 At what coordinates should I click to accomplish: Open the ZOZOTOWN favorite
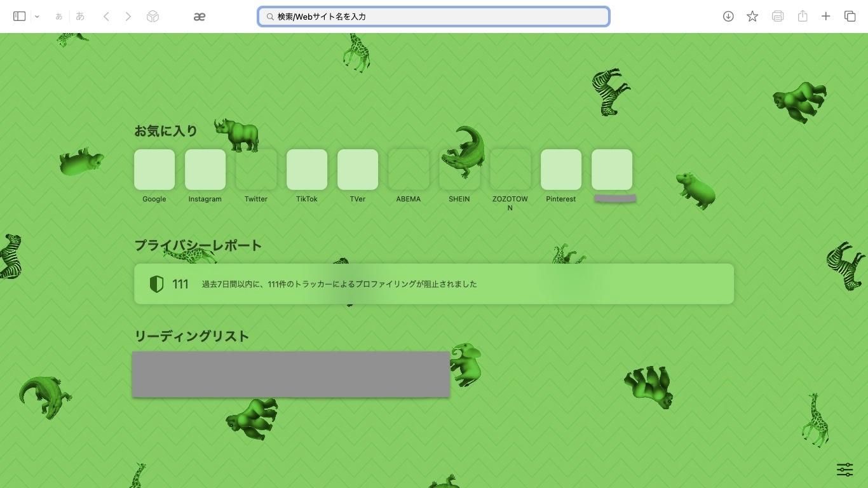[x=510, y=170]
